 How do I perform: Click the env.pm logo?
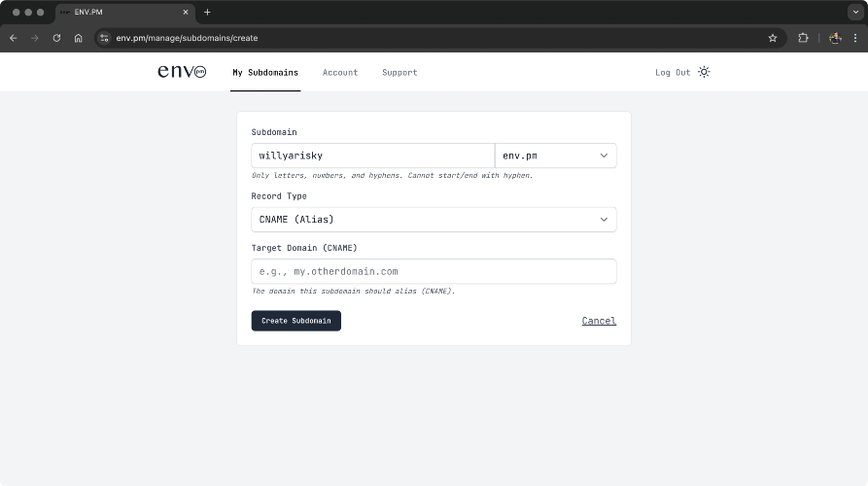click(182, 71)
